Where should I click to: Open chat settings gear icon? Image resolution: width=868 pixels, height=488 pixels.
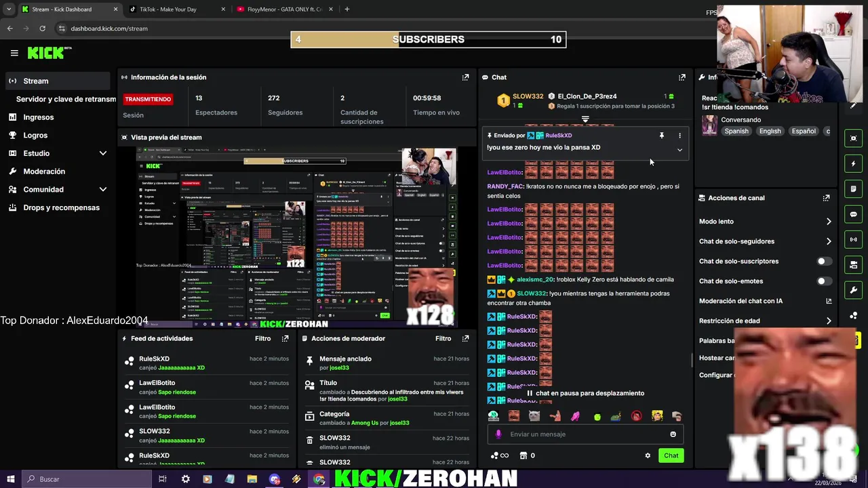(648, 455)
